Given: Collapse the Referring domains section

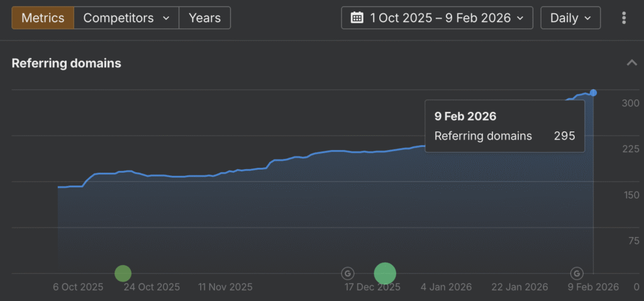Looking at the screenshot, I should [631, 63].
